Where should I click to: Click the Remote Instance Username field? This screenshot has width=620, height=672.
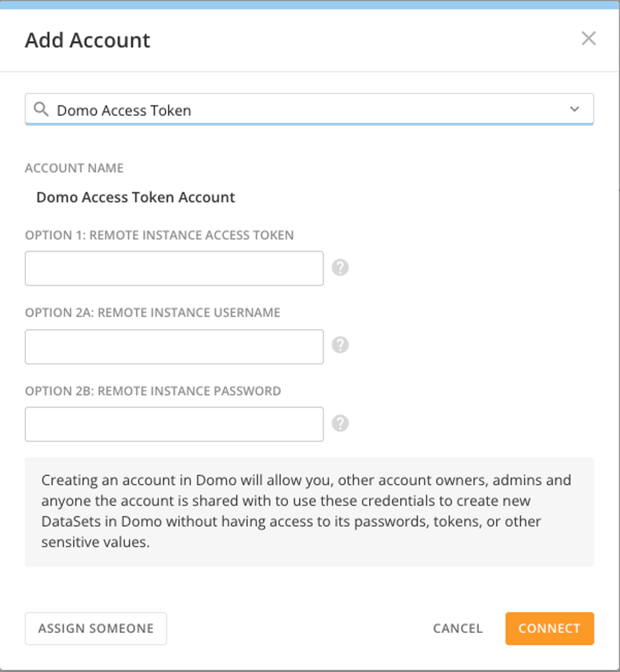tap(174, 345)
